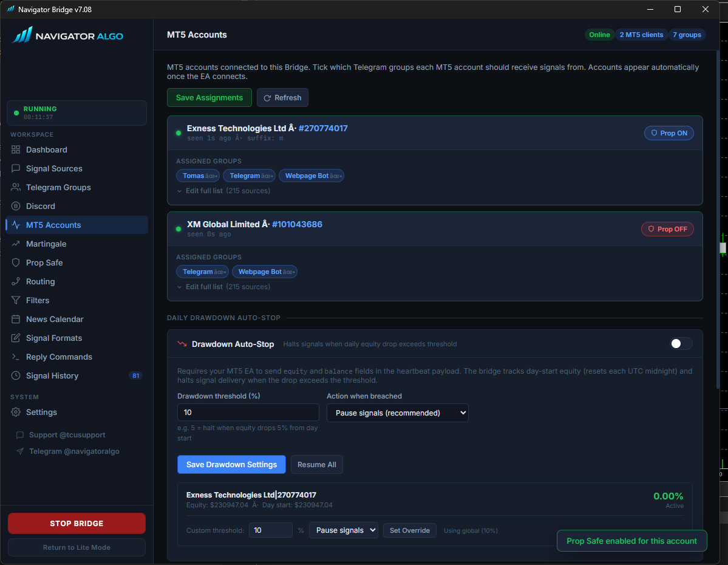728x565 pixels.
Task: Click the Signal Formats edit icon
Action: 16,338
